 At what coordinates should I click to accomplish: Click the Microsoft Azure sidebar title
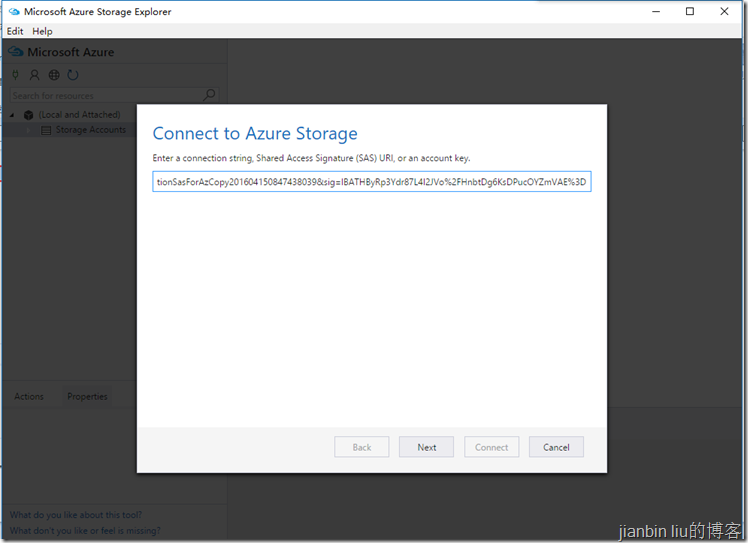click(x=71, y=52)
